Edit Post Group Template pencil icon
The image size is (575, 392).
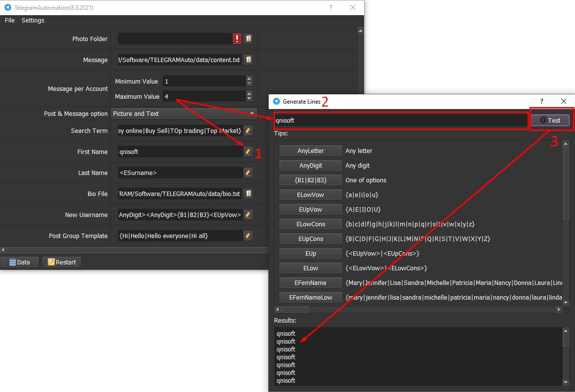tap(248, 236)
